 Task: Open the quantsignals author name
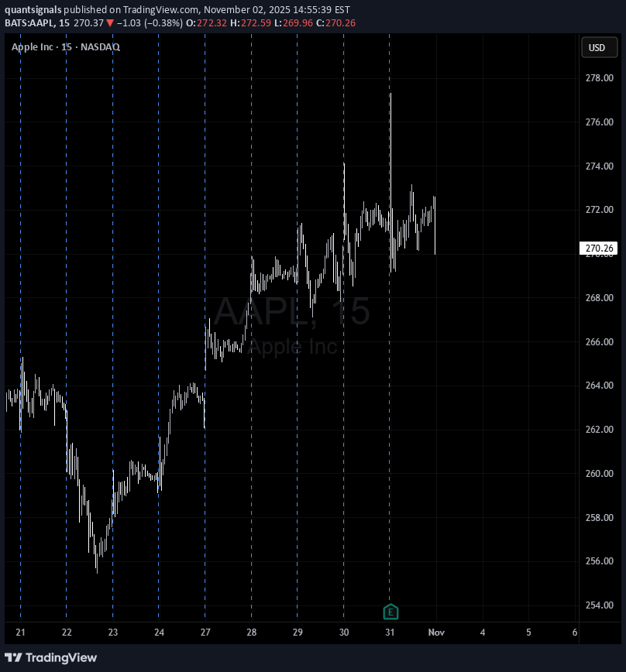(34, 9)
